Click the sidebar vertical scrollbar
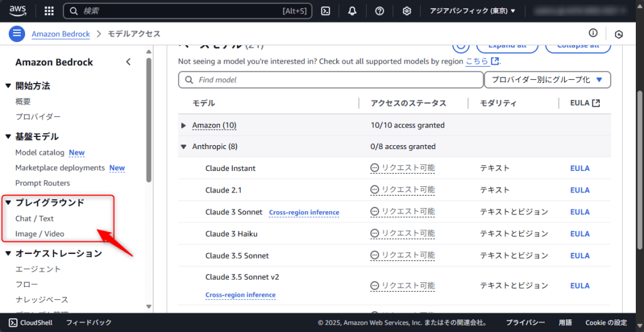This screenshot has width=644, height=332. point(148,119)
